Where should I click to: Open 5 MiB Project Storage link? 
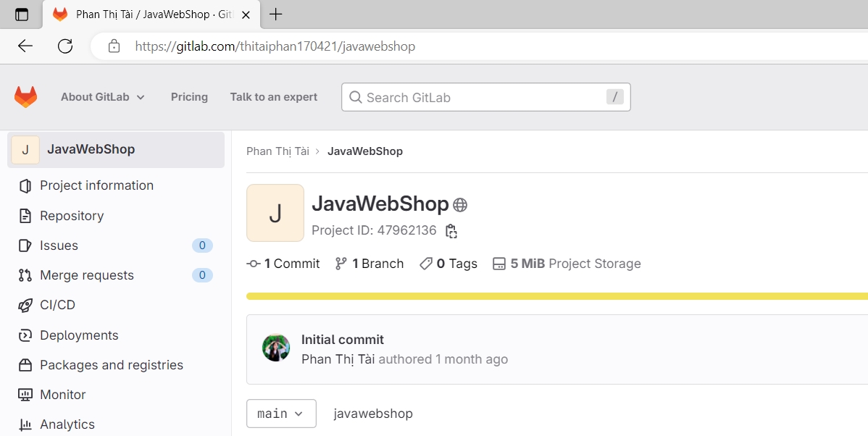pyautogui.click(x=567, y=264)
